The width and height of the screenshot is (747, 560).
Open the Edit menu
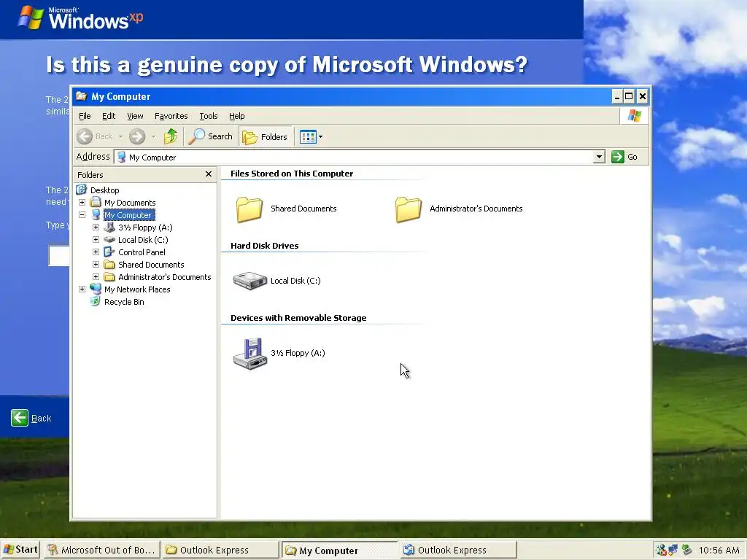(109, 116)
